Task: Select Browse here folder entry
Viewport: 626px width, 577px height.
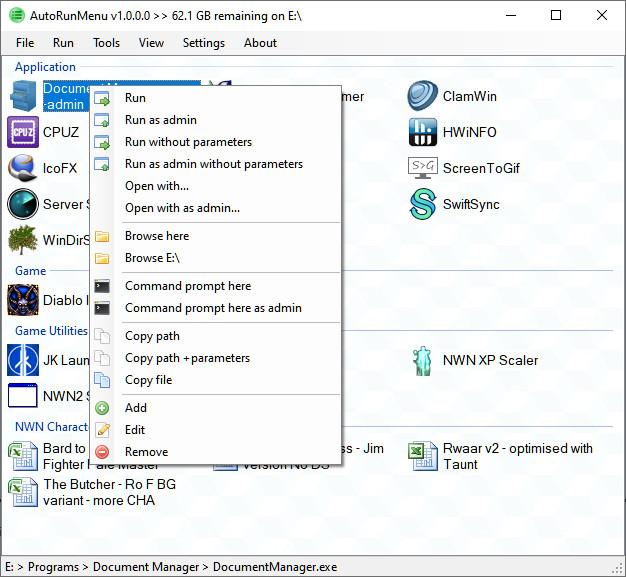Action: pyautogui.click(x=216, y=236)
